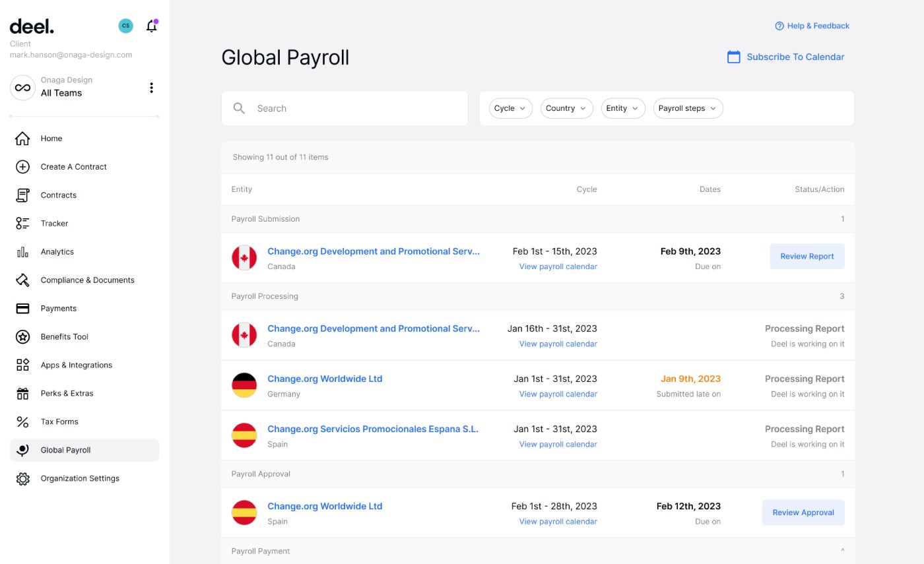Click the Tracker list icon

22,224
